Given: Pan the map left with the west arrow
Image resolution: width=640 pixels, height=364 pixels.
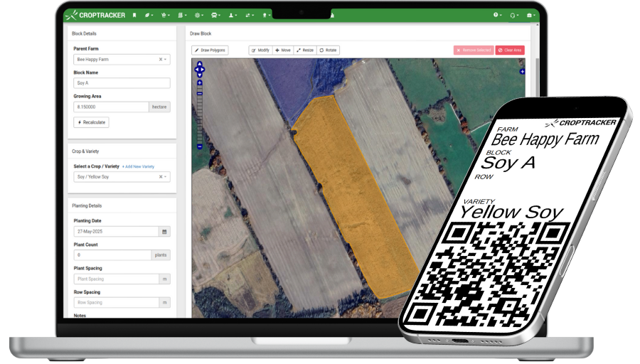Looking at the screenshot, I should [x=196, y=70].
